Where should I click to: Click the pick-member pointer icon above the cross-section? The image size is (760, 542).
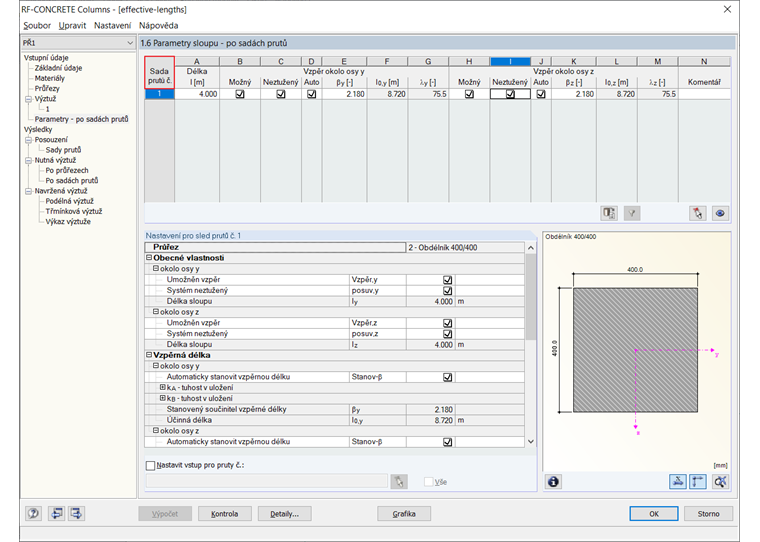(697, 213)
